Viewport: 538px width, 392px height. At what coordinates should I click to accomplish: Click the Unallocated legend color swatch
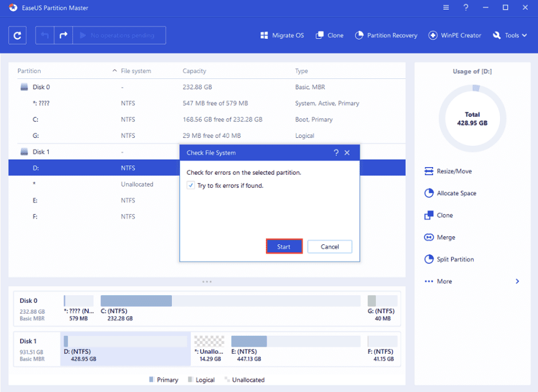(226, 379)
